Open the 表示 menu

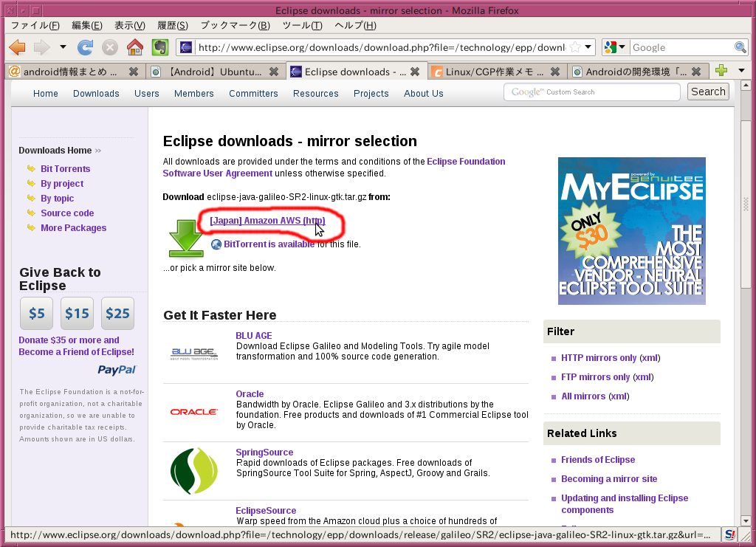click(x=130, y=25)
